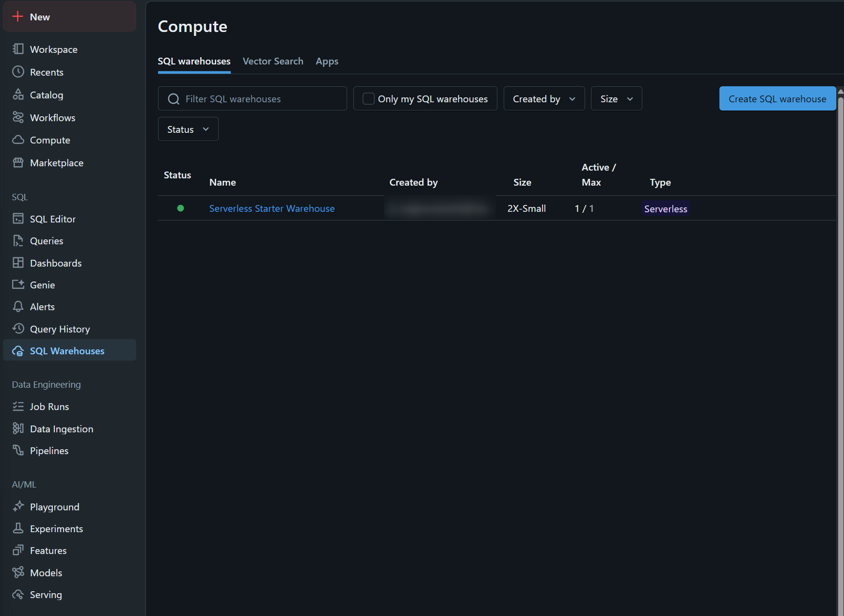Screen dimensions: 844x616
Task: Open Serverless Starter Warehouse link
Action: tap(271, 208)
